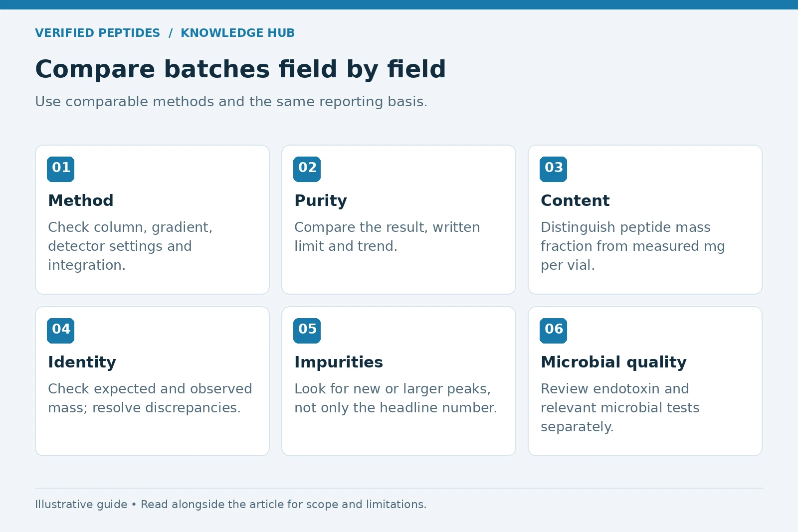Click the 01 number badge
798x532 pixels.
pyautogui.click(x=60, y=169)
